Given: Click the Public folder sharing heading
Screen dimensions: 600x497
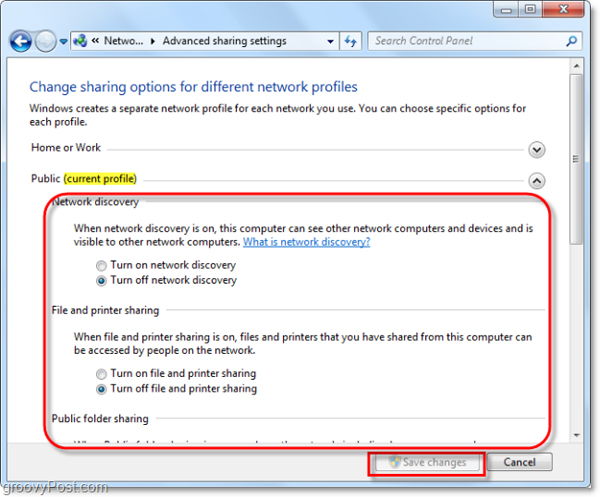Looking at the screenshot, I should pyautogui.click(x=100, y=419).
